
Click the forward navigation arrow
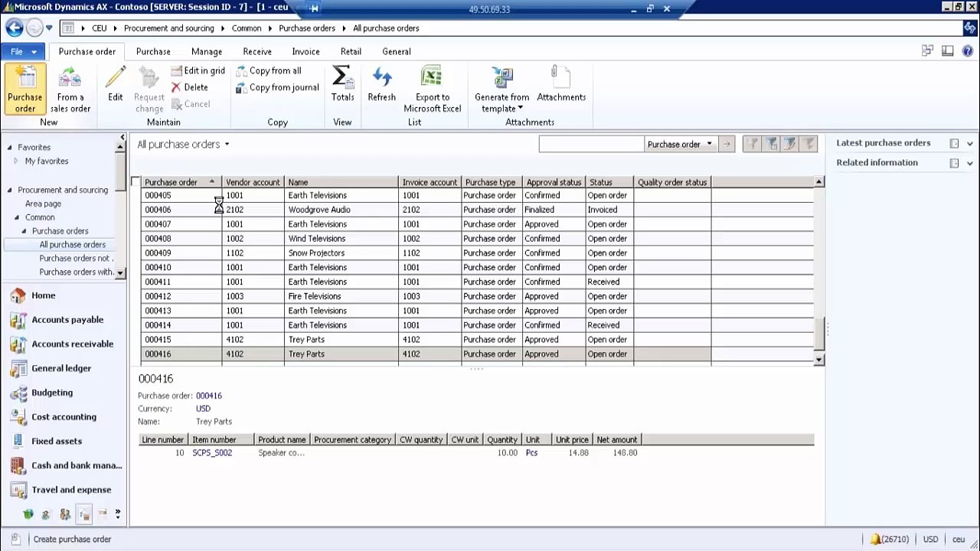coord(34,28)
